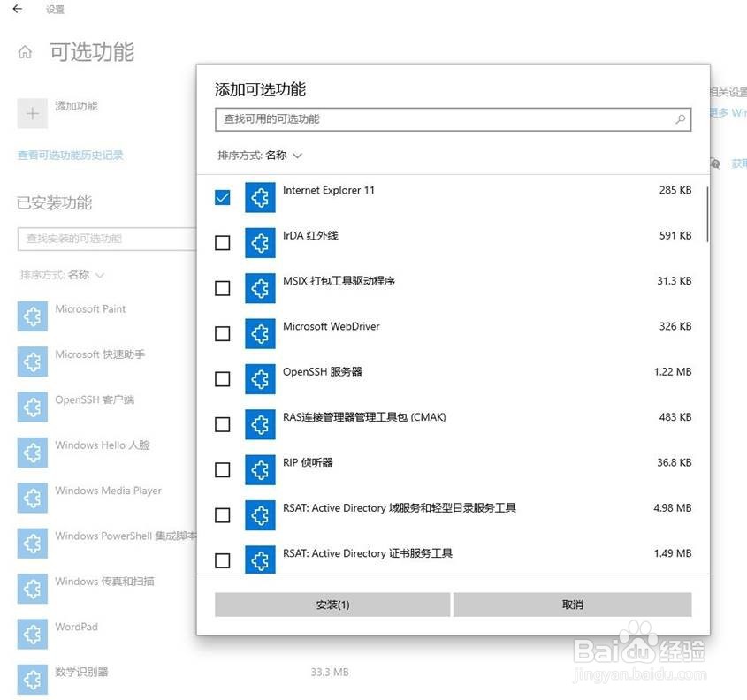
Task: Check the IrDA 红外线 checkbox
Action: (223, 243)
